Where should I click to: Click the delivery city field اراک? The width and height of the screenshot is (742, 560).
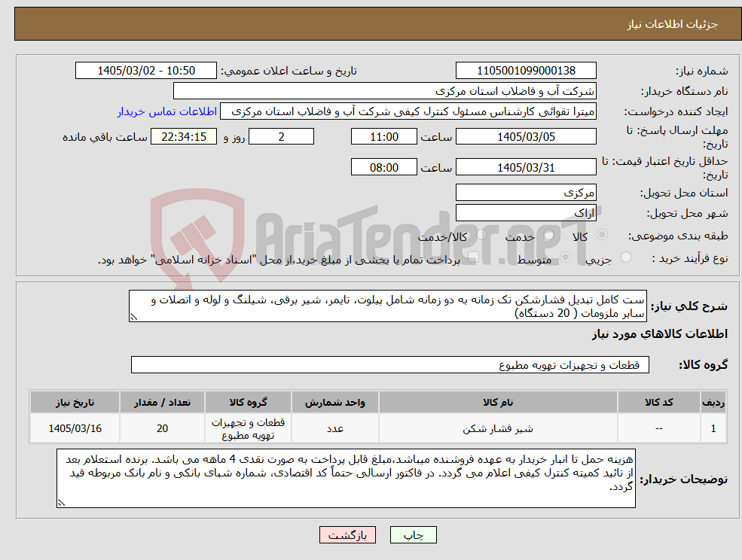[526, 213]
